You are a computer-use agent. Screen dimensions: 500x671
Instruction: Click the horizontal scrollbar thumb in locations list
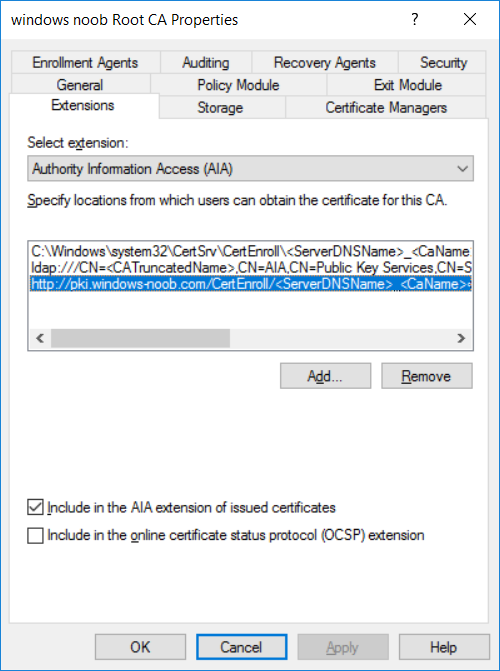(140, 338)
